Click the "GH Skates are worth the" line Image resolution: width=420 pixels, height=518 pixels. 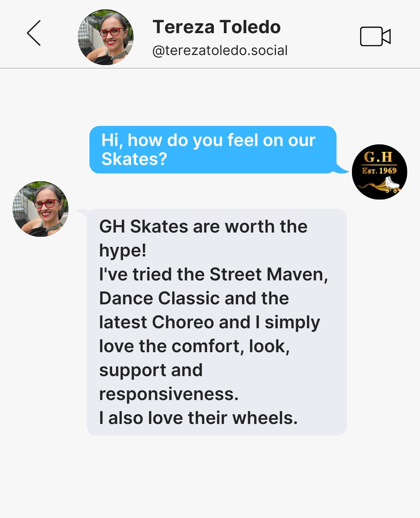coord(203,226)
